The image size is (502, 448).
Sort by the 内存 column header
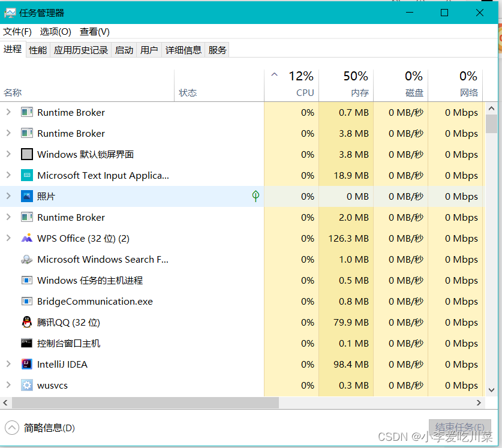(347, 86)
